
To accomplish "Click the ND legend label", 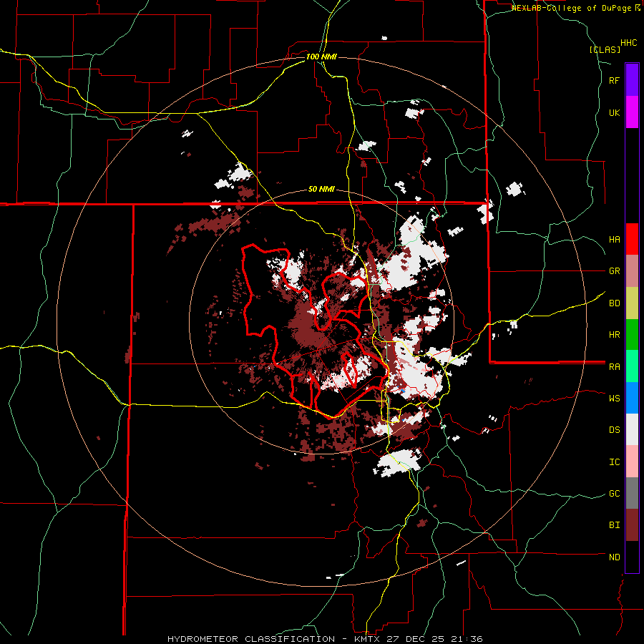I will (615, 557).
